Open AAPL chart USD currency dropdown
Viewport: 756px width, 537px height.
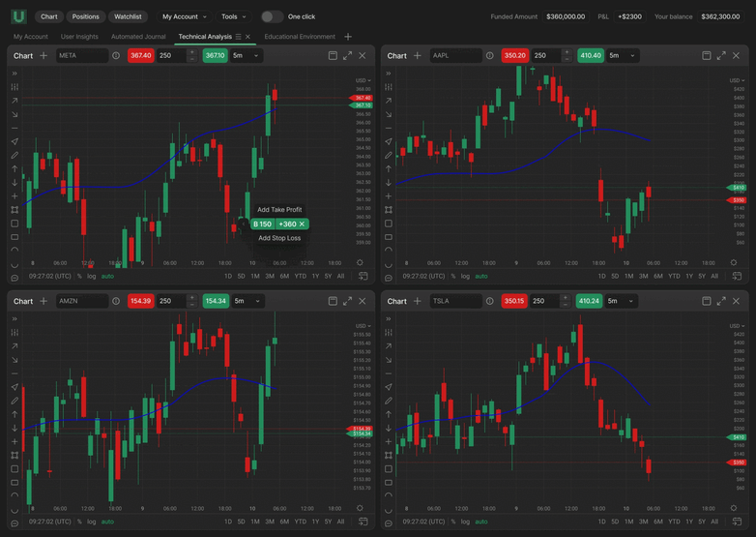pyautogui.click(x=738, y=80)
